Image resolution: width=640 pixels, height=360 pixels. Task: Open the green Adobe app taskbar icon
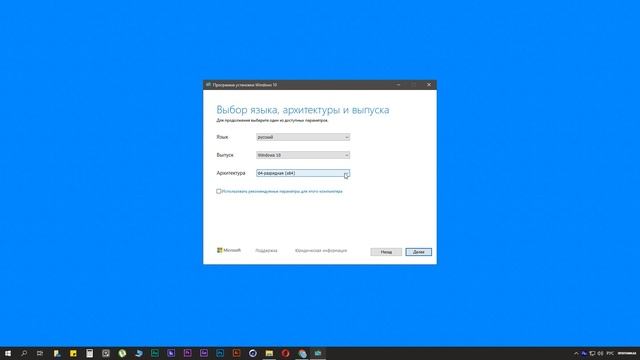(x=155, y=353)
